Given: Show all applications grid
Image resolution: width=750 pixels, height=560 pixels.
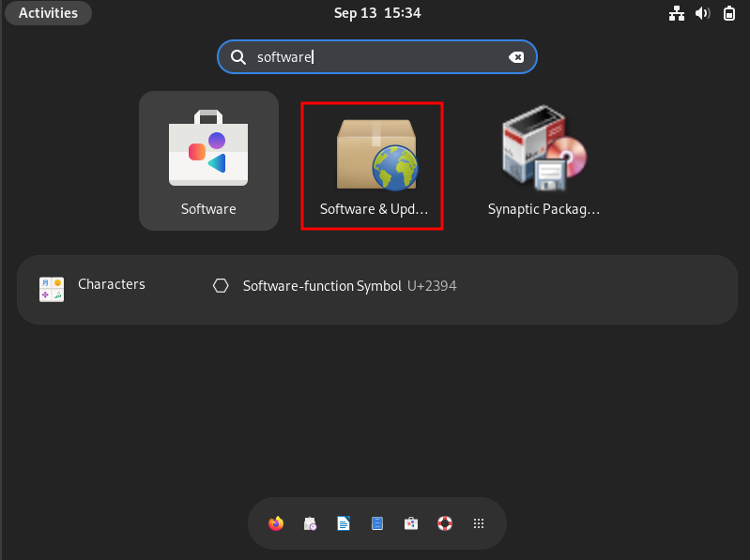Looking at the screenshot, I should point(479,523).
